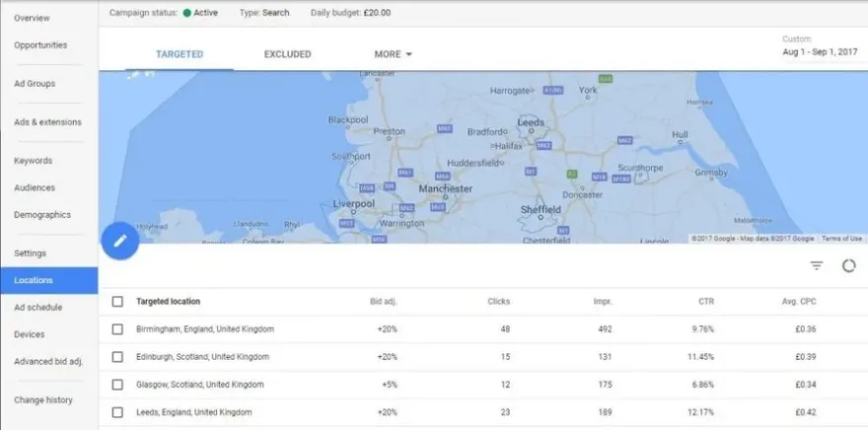Open Opportunities in the sidebar
The height and width of the screenshot is (430, 868).
click(40, 44)
